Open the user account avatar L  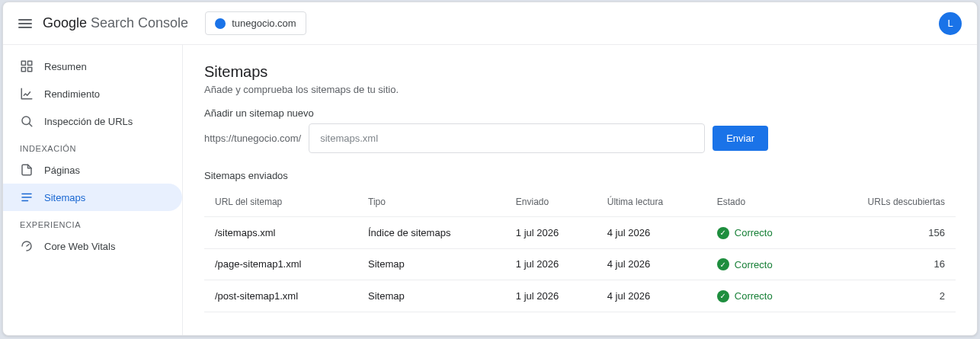click(950, 24)
